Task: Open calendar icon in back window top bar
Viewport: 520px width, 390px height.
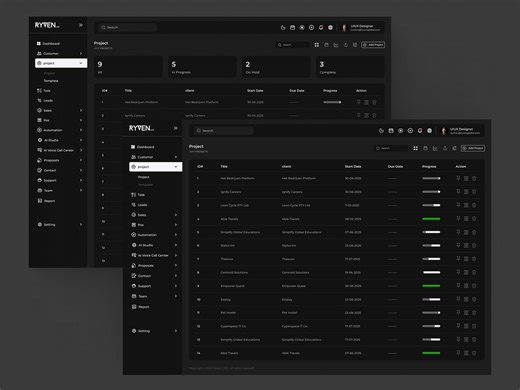Action: 292,28
